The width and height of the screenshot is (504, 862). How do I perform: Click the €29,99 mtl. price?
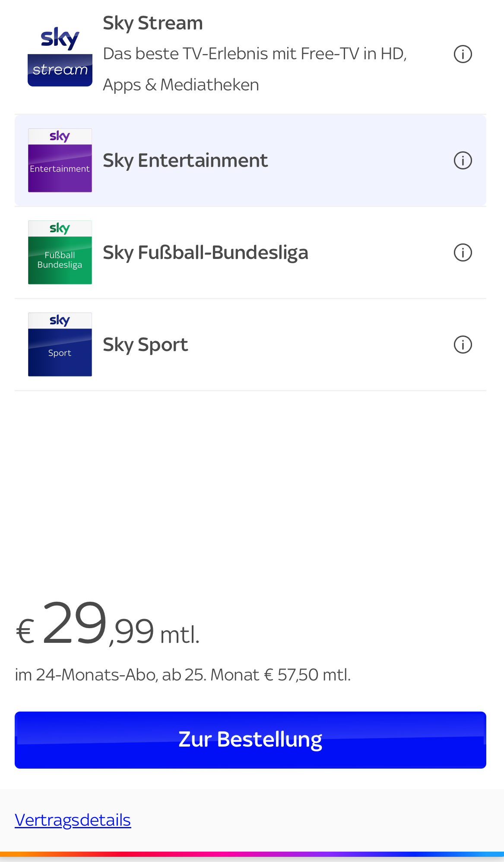pyautogui.click(x=108, y=623)
